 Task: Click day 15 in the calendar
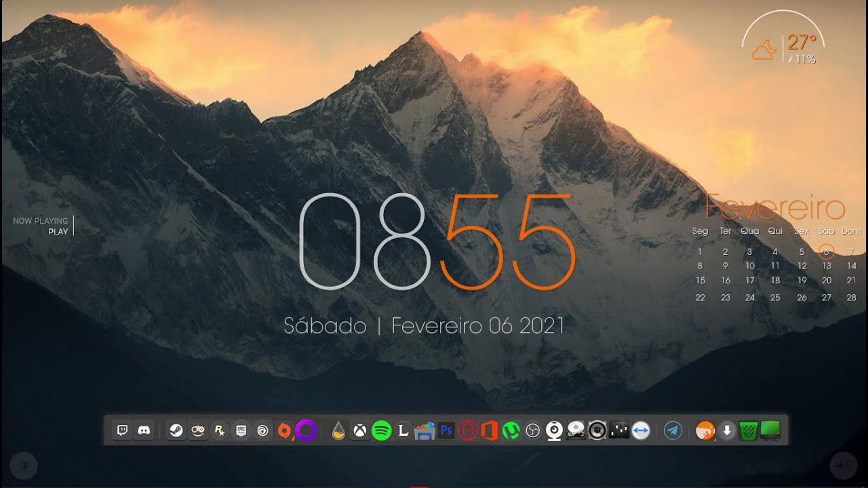(x=701, y=280)
